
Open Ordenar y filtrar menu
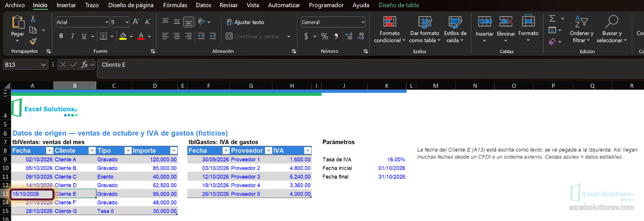click(x=582, y=29)
